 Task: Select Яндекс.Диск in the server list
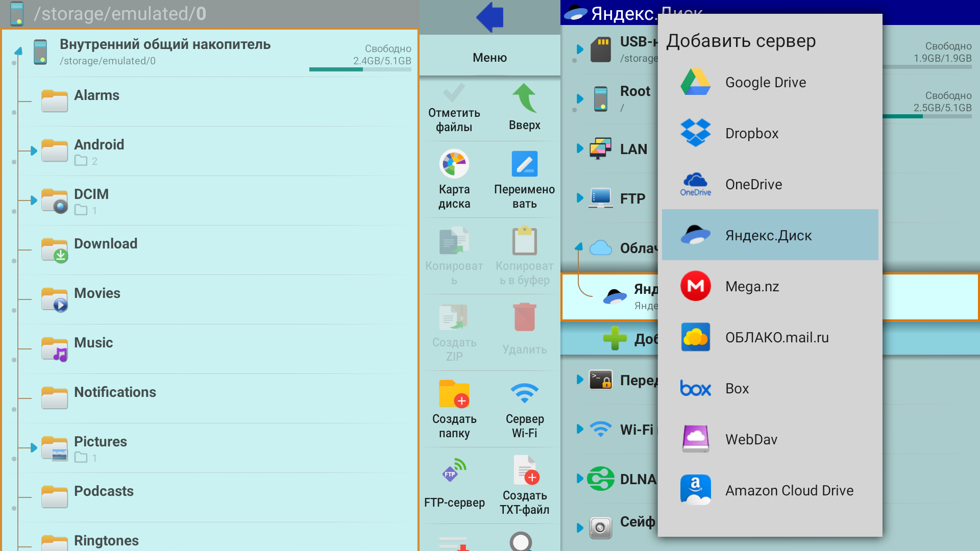click(770, 235)
